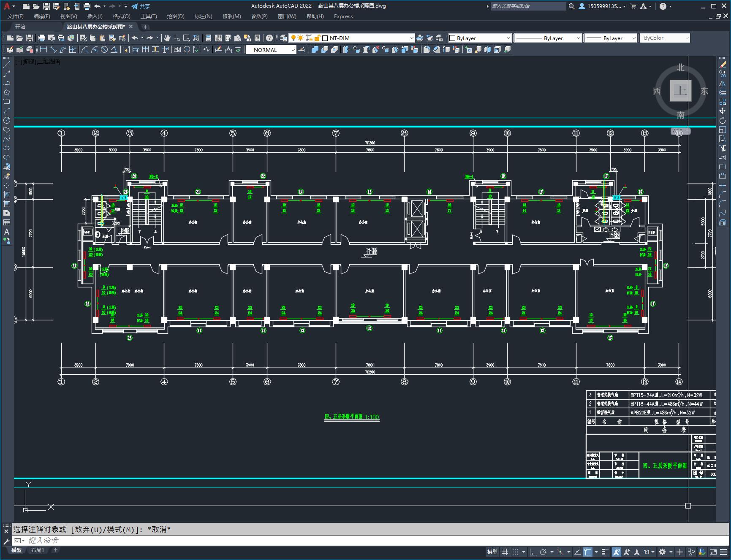
Task: Select the Linear dimension tool
Action: [43, 50]
